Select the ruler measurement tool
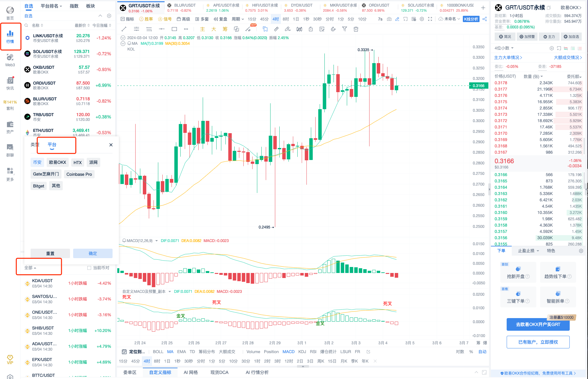This screenshot has height=379, width=588. (x=277, y=29)
